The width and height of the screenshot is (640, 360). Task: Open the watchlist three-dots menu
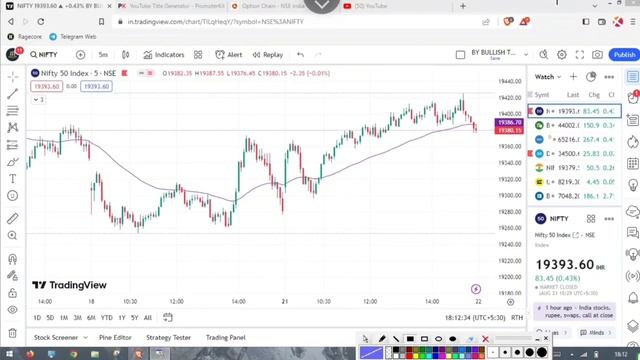(609, 77)
